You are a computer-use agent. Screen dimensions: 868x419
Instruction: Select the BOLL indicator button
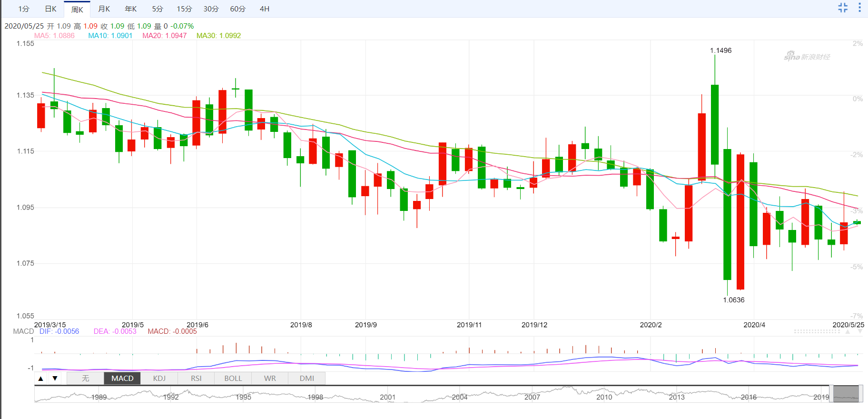point(233,379)
